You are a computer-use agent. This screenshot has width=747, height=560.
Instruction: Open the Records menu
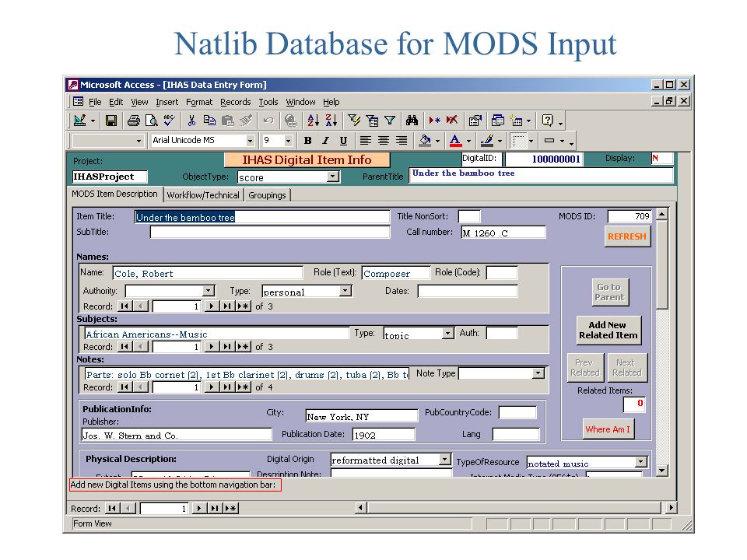[235, 102]
